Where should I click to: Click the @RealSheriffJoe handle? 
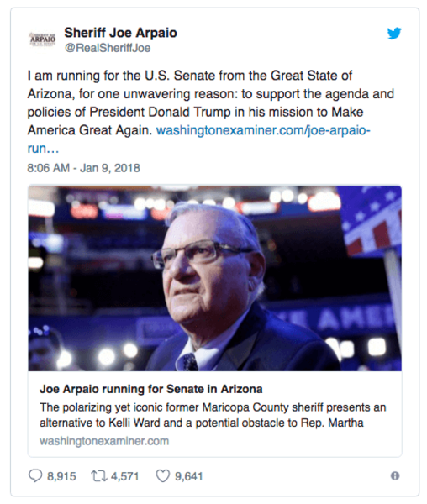(108, 48)
